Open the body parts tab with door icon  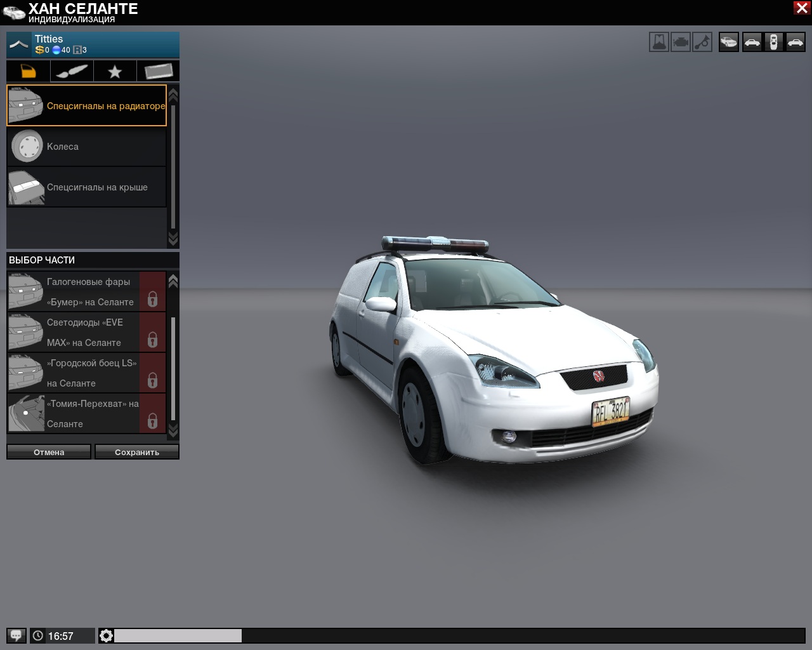click(28, 71)
